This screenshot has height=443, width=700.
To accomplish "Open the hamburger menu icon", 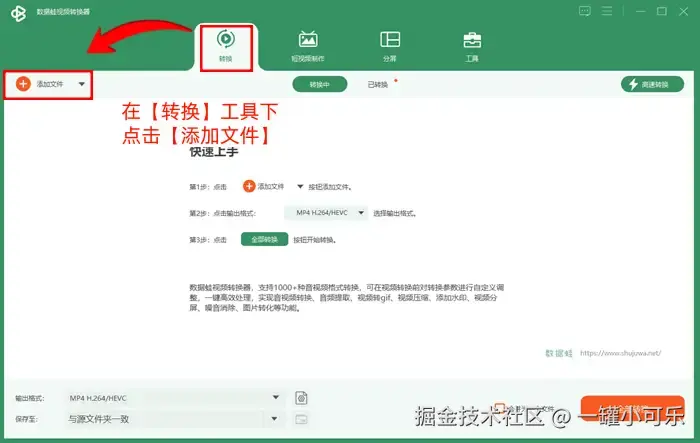I will pos(607,11).
